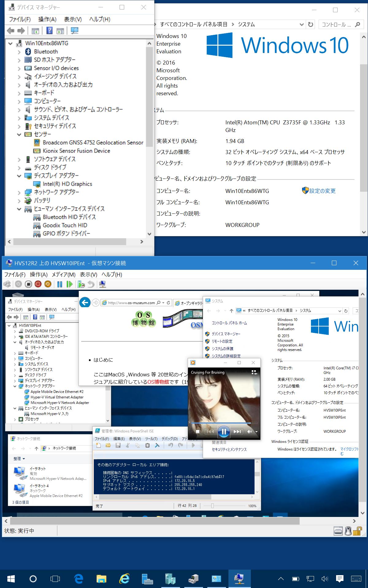Viewport: 368px width, 588px height.
Task: Open File Explorer from the taskbar
Action: [102, 579]
